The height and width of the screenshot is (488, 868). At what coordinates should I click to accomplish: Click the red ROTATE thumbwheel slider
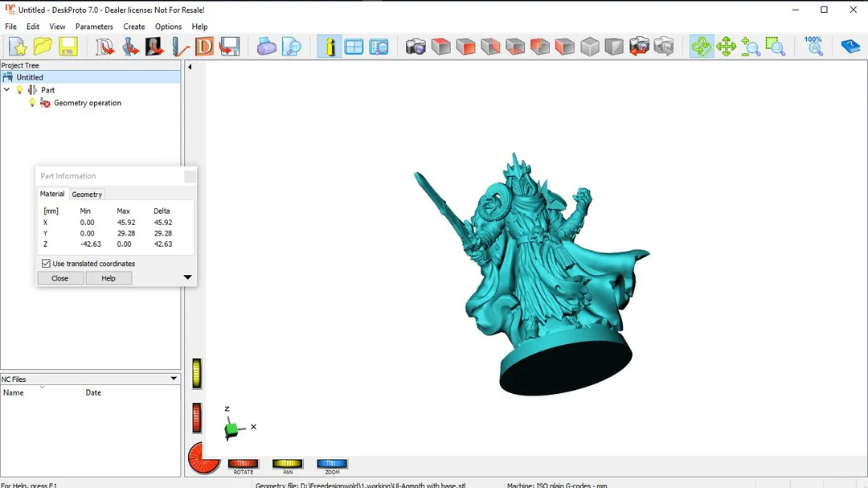243,463
